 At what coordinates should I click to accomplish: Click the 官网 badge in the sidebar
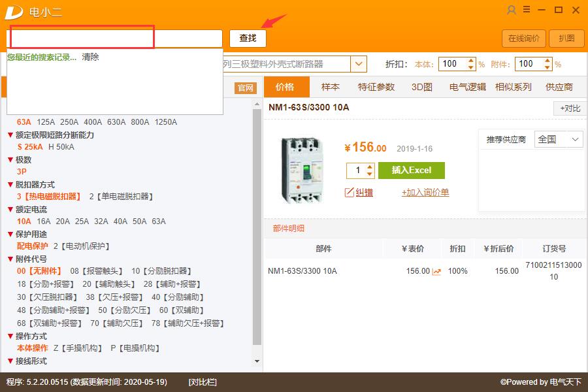(244, 87)
